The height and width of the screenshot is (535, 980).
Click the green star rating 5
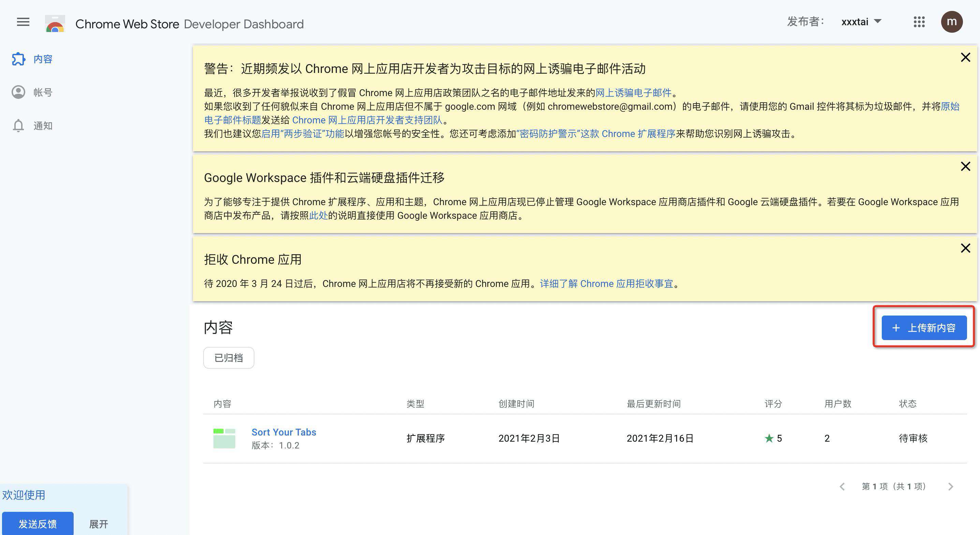[x=773, y=439]
